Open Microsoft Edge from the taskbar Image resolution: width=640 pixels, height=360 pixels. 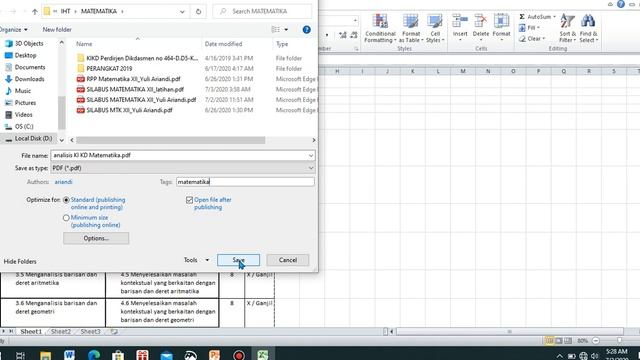tap(94, 355)
